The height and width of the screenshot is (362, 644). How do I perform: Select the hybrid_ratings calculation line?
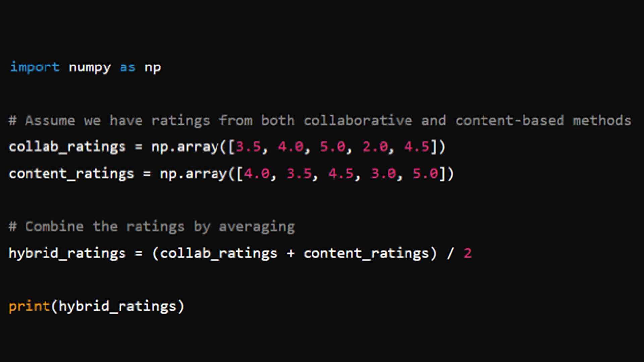tap(240, 252)
